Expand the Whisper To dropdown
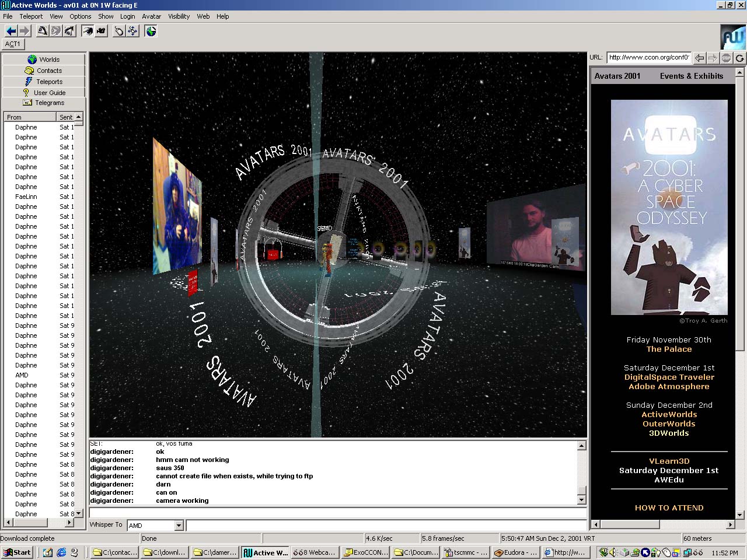Screen dimensions: 747x560 click(179, 526)
